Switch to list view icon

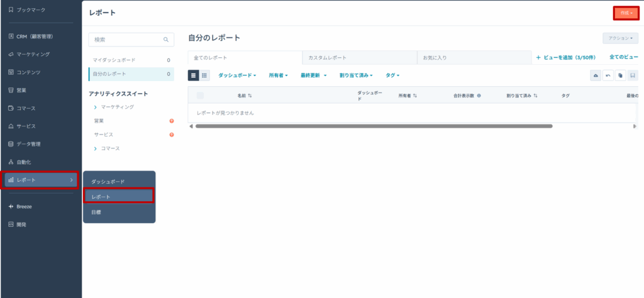coord(194,75)
